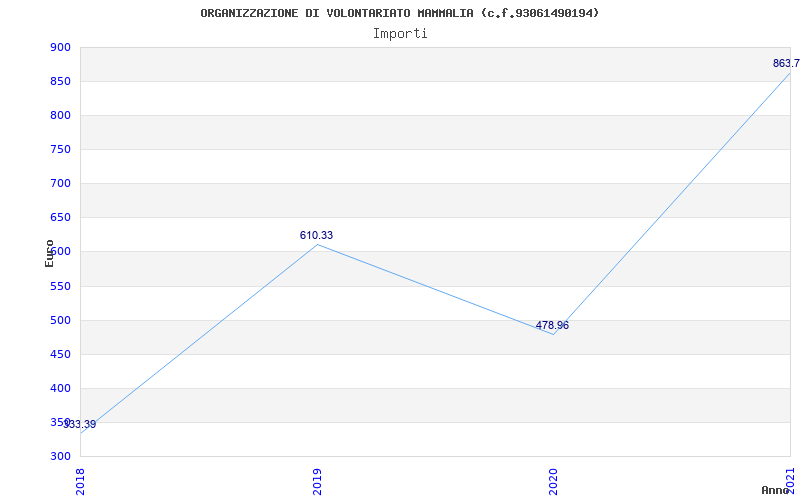
Task: Select the 610.33 data label
Action: [x=316, y=235]
